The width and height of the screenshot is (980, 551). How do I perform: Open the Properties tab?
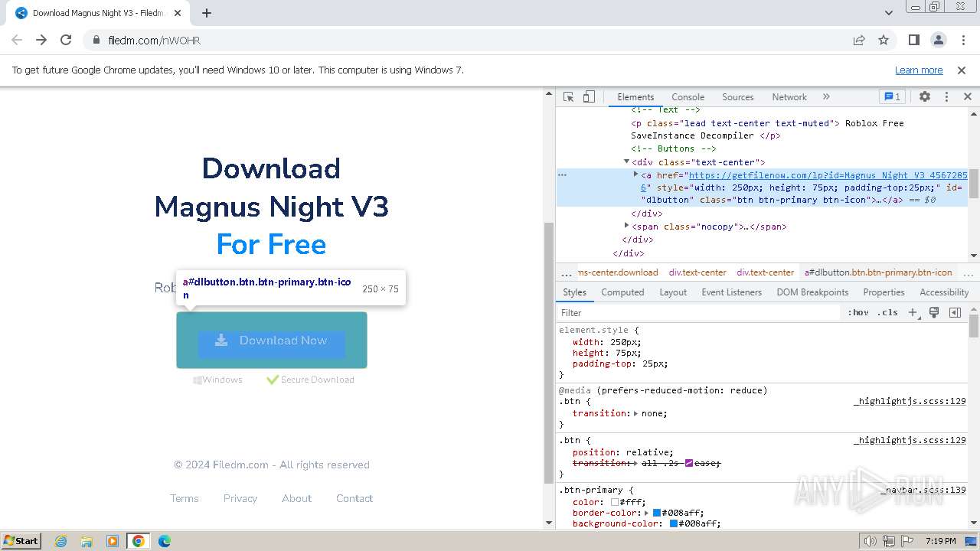tap(884, 292)
